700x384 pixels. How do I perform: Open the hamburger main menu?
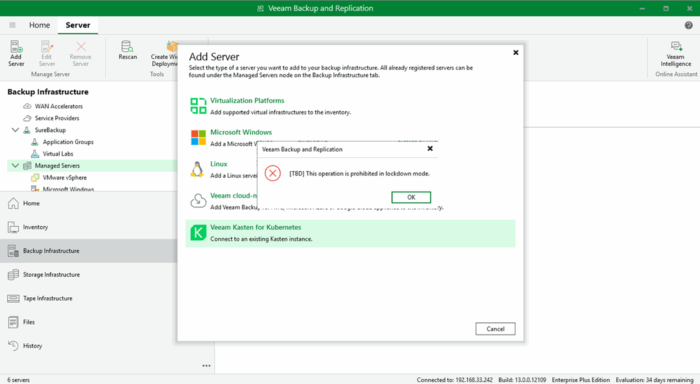coord(12,25)
